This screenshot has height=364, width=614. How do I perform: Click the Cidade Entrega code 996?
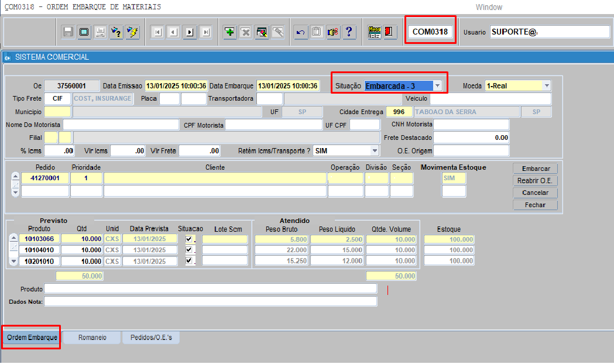pos(399,112)
